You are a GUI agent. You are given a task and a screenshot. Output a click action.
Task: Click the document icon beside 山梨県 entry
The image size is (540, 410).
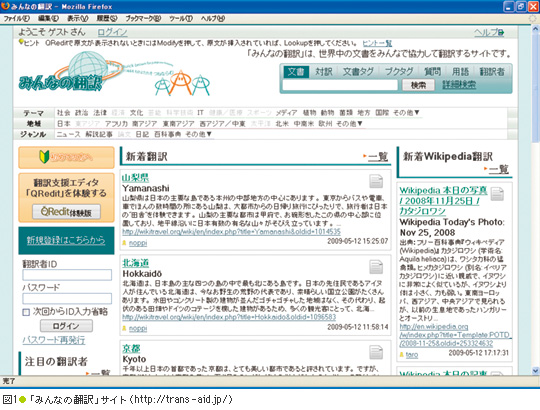(x=376, y=181)
